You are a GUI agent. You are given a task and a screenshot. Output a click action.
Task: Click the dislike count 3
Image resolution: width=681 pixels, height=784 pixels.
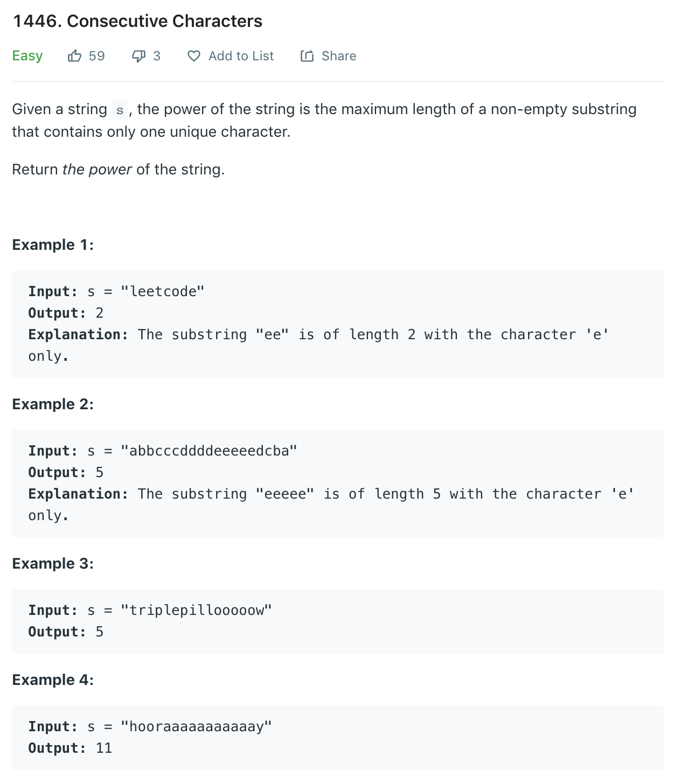(157, 56)
